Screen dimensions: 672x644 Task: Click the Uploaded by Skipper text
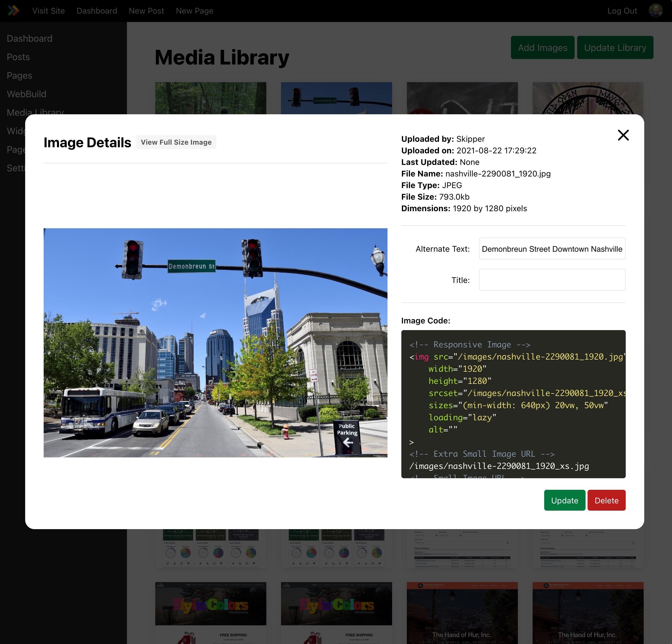(443, 139)
